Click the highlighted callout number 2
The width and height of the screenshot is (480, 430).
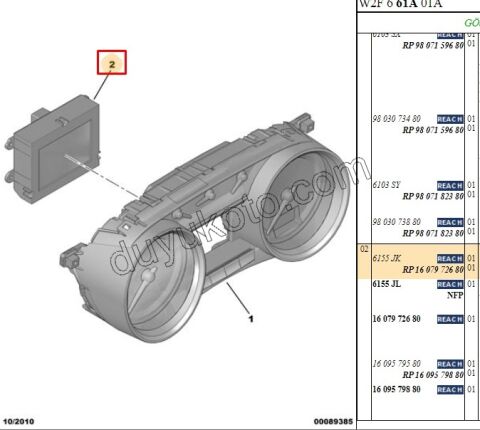112,62
